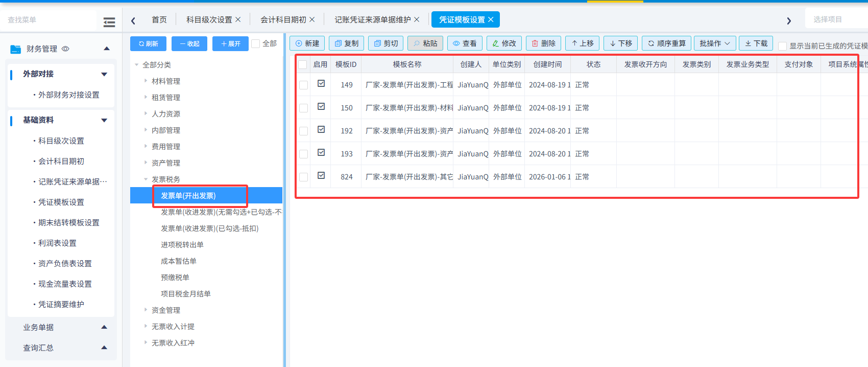
Task: Close the 科目级次设置 tab
Action: [x=238, y=19]
